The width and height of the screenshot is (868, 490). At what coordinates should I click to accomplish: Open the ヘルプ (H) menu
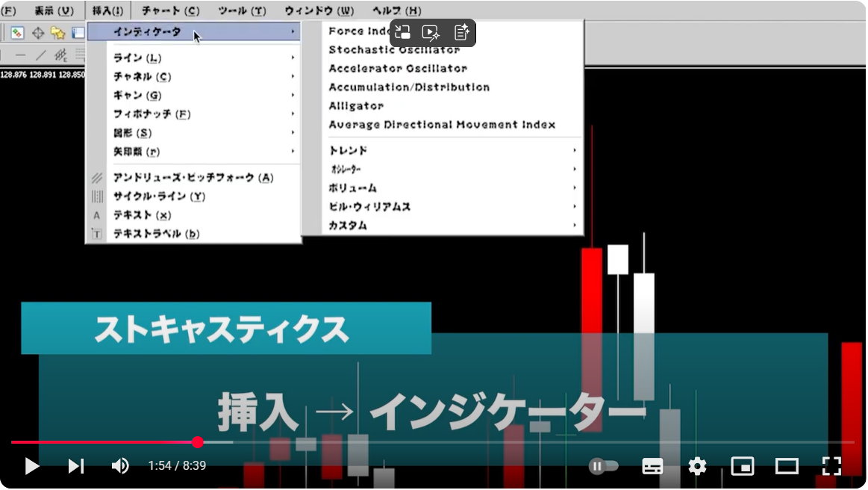(x=396, y=10)
